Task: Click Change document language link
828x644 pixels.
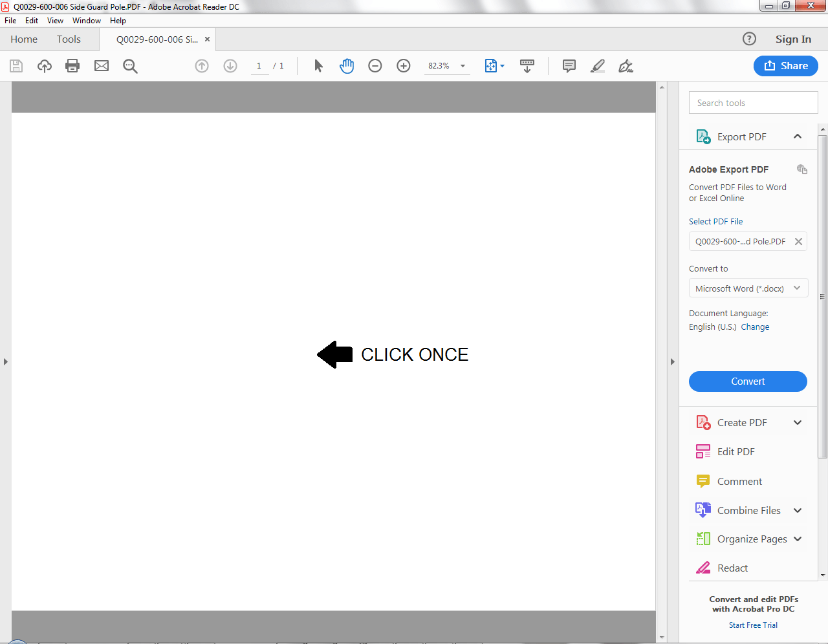Action: (x=755, y=327)
